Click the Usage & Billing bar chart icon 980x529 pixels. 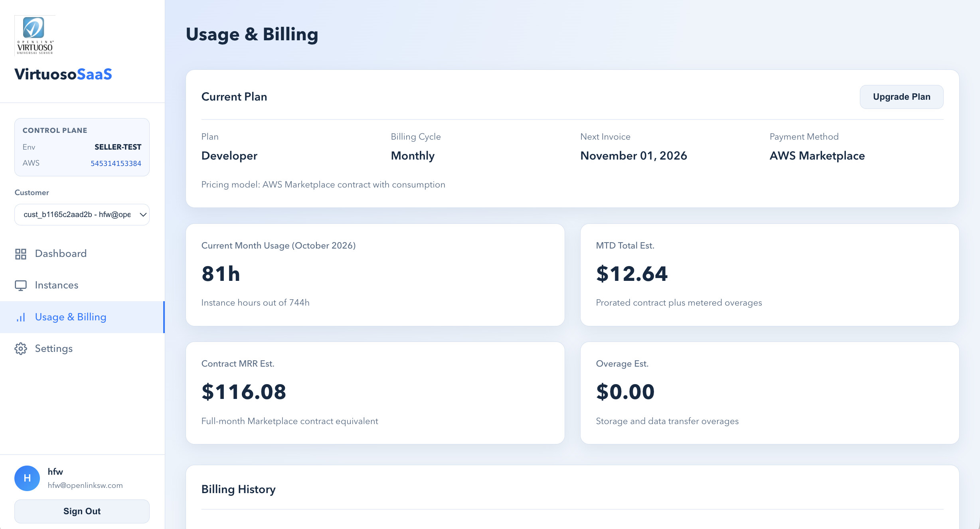click(x=21, y=318)
